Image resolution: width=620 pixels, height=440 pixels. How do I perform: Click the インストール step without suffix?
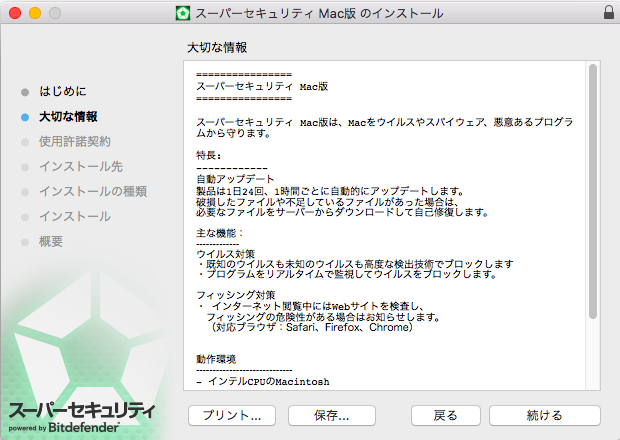[x=75, y=216]
